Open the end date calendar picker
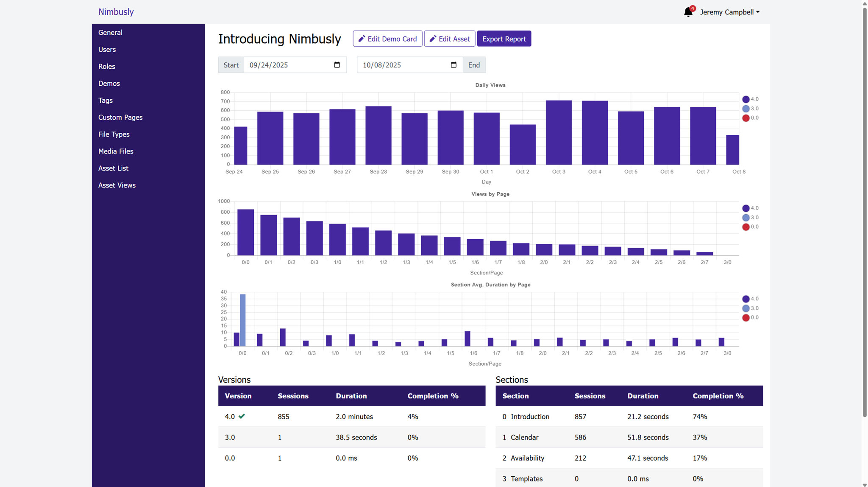The image size is (868, 487). pos(453,64)
